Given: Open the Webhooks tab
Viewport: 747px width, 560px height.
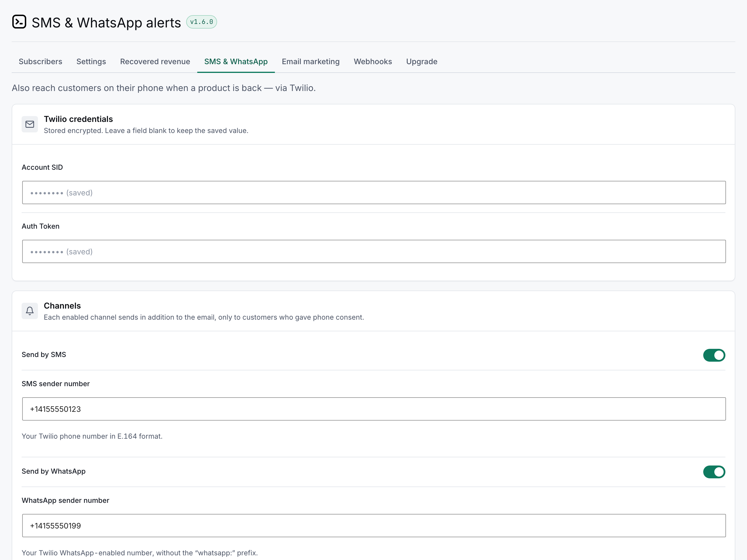Looking at the screenshot, I should point(373,62).
